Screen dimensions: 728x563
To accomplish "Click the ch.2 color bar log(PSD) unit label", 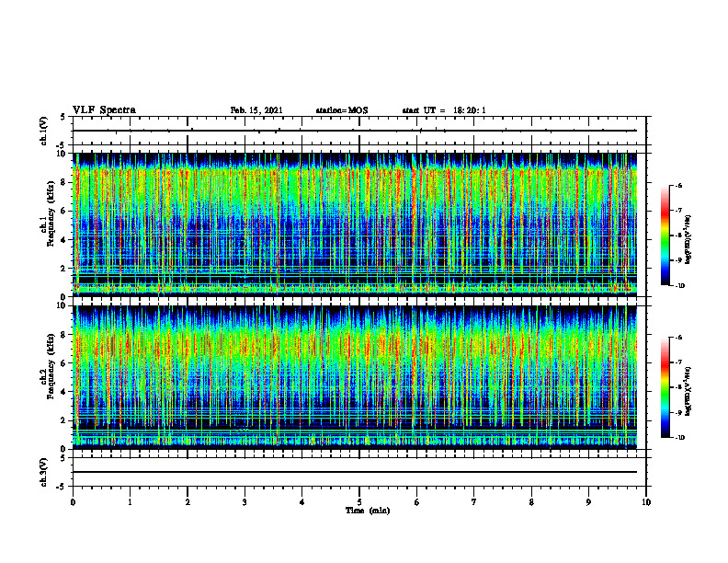I will pos(690,391).
